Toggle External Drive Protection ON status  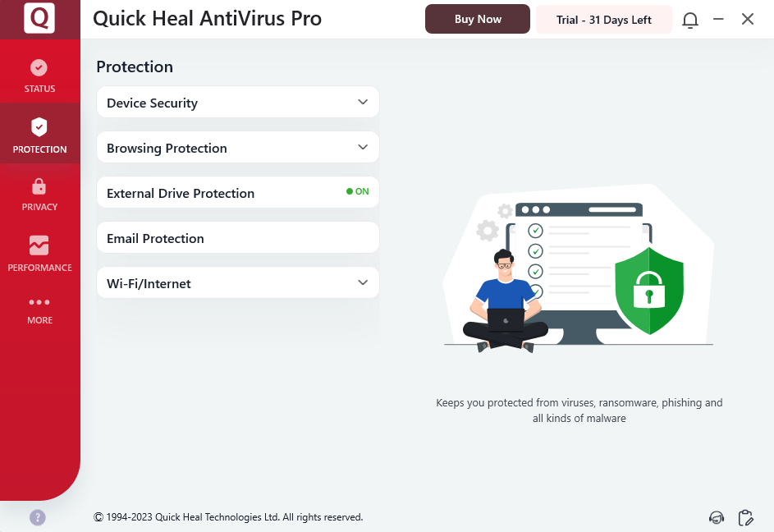357,191
